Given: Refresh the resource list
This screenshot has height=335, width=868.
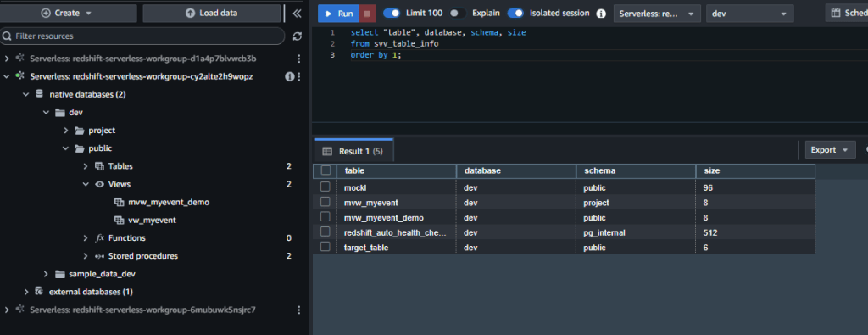Looking at the screenshot, I should (298, 36).
